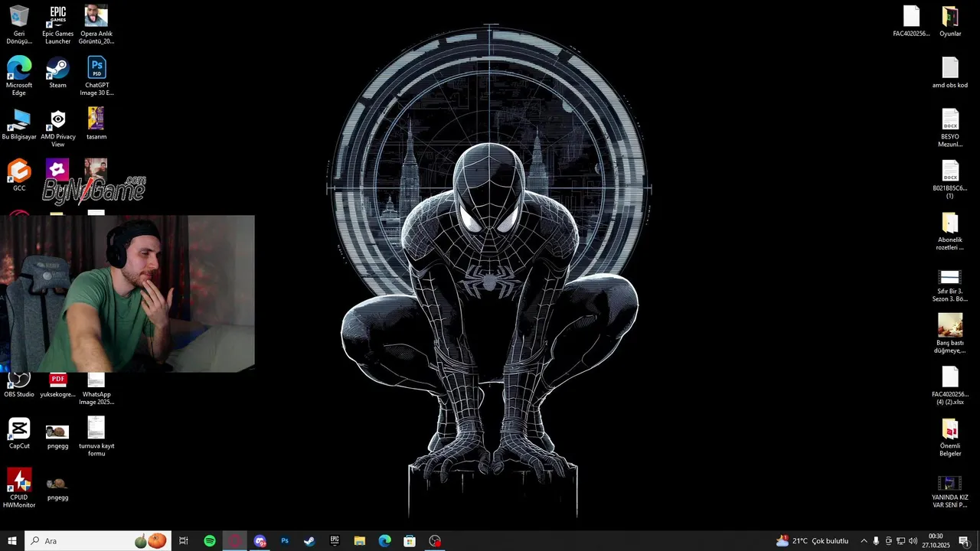Screen dimensions: 980x551
Task: Open the Windows Start menu
Action: click(x=12, y=541)
